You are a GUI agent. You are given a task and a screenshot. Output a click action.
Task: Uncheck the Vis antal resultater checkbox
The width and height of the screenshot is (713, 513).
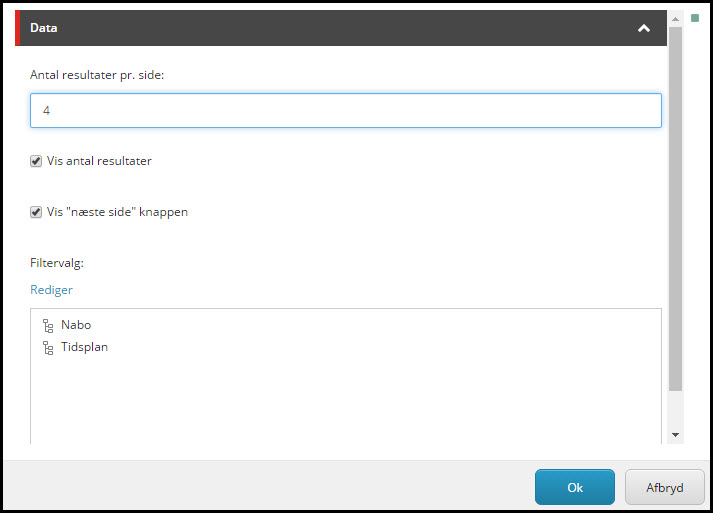[x=36, y=161]
